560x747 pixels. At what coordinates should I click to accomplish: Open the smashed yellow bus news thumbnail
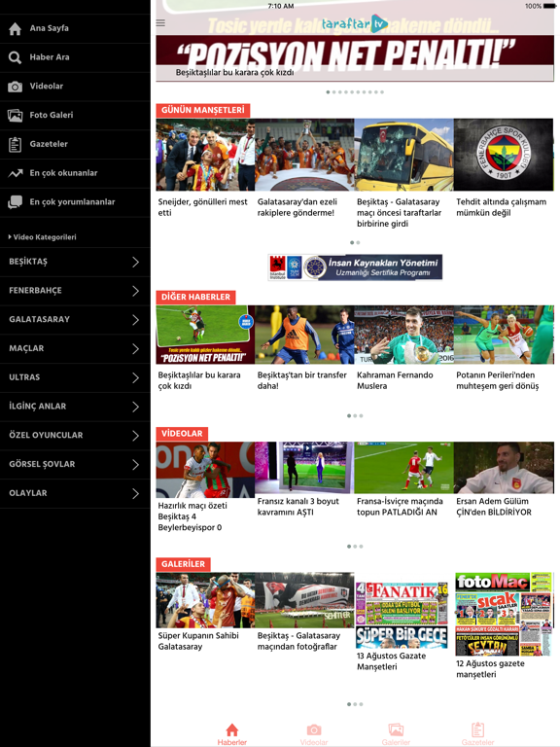pyautogui.click(x=403, y=155)
